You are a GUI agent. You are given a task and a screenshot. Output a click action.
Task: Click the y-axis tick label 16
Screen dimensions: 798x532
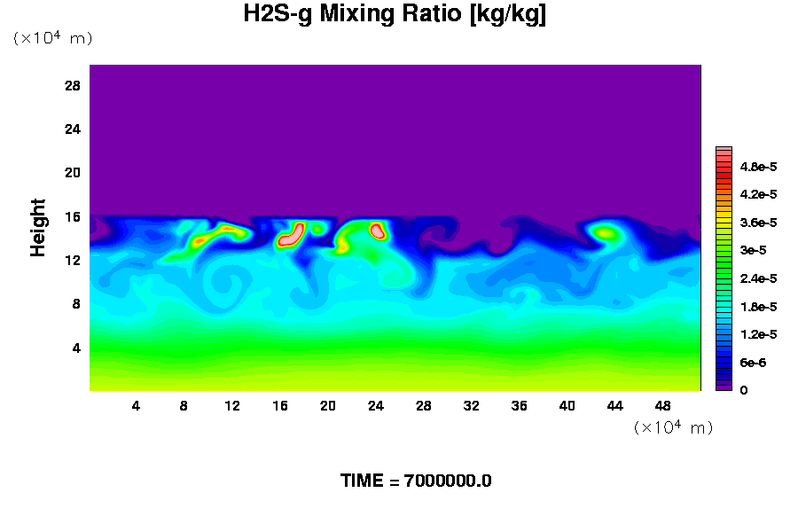[x=73, y=216]
